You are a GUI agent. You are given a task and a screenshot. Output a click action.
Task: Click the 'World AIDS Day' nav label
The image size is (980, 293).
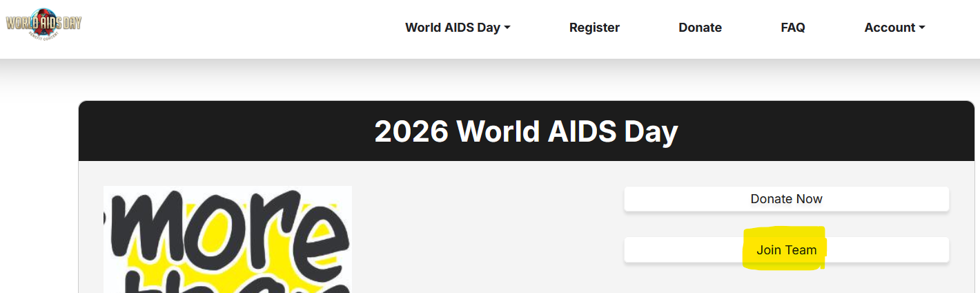click(x=453, y=28)
